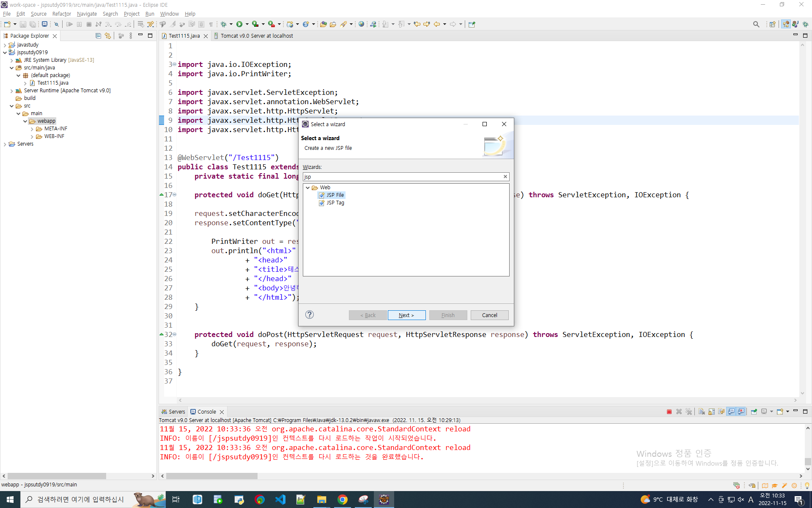812x508 pixels.
Task: Click the Clear Console icon
Action: [702, 411]
